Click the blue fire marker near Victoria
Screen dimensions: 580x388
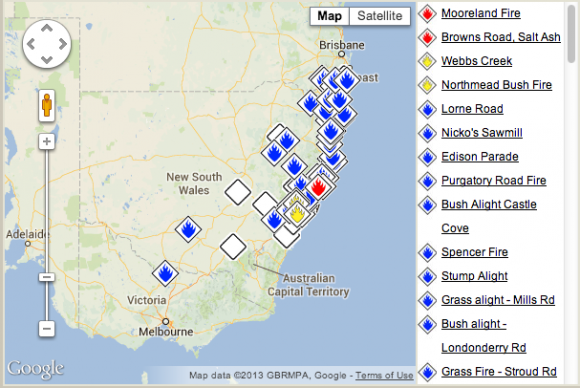[x=165, y=273]
